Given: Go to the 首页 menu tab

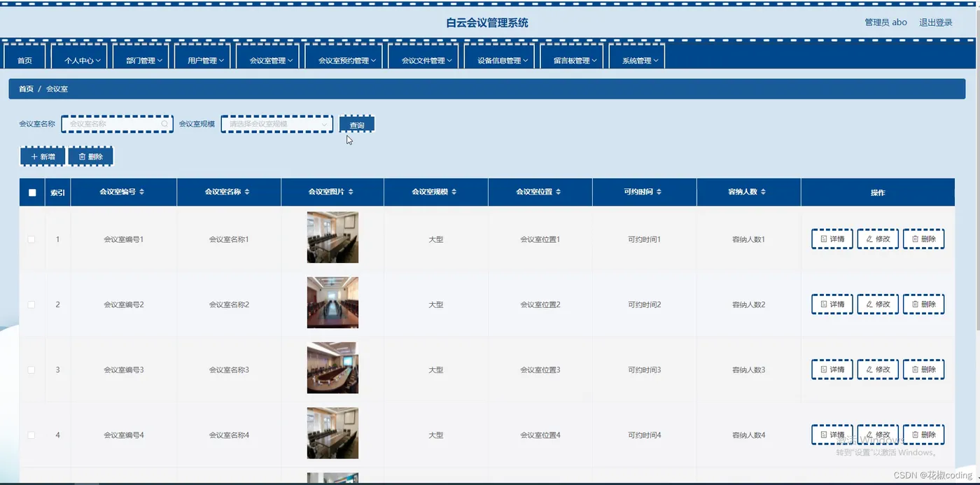Looking at the screenshot, I should point(25,59).
